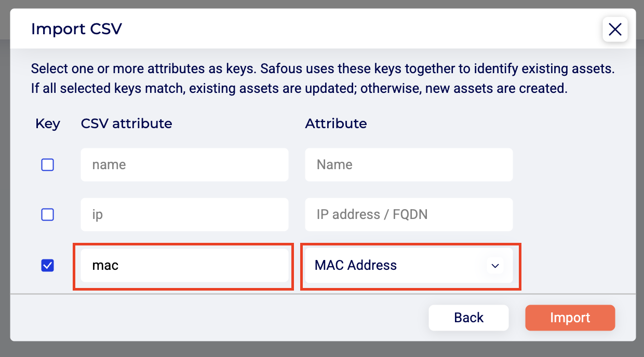Click the "Key" column header
The height and width of the screenshot is (357, 644).
tap(48, 123)
